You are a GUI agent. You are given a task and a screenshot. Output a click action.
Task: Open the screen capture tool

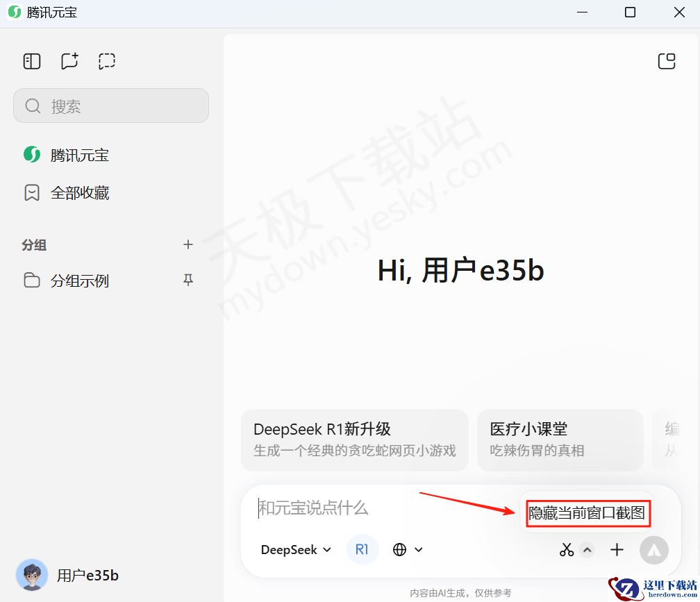(x=107, y=61)
